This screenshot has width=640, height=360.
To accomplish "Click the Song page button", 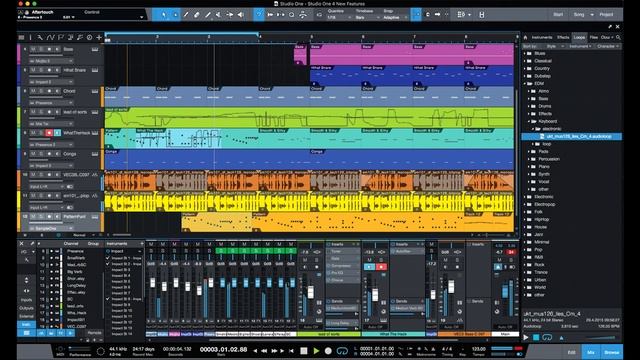I will pyautogui.click(x=579, y=15).
